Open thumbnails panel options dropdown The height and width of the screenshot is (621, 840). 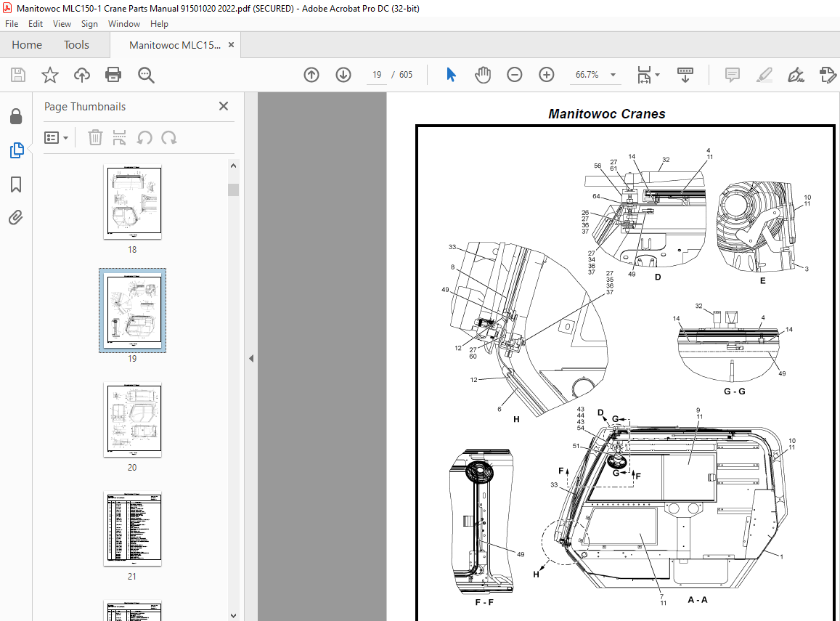coord(56,138)
